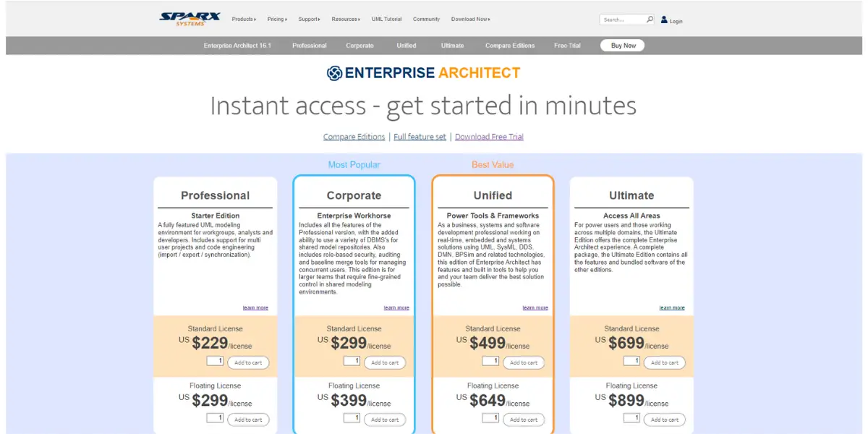Click Download Free Trial link
The image size is (868, 434).
click(x=489, y=137)
